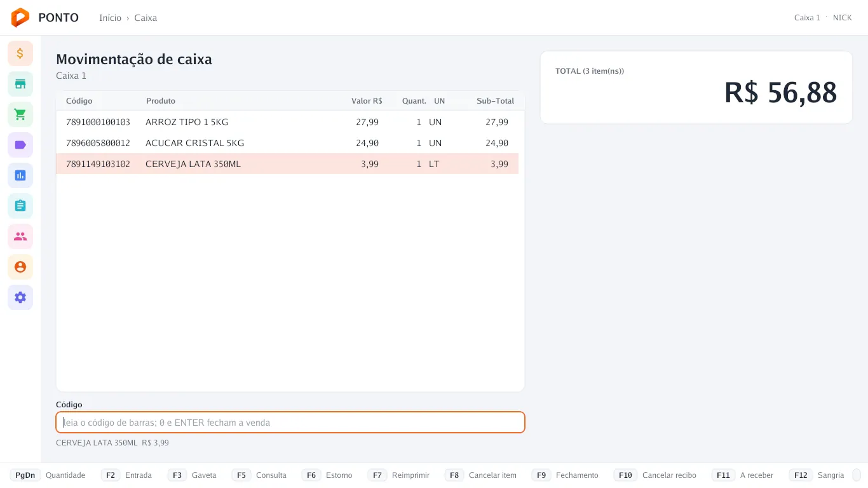The height and width of the screenshot is (488, 868).
Task: Click the PgDn Quantidade shortcut
Action: (48, 475)
